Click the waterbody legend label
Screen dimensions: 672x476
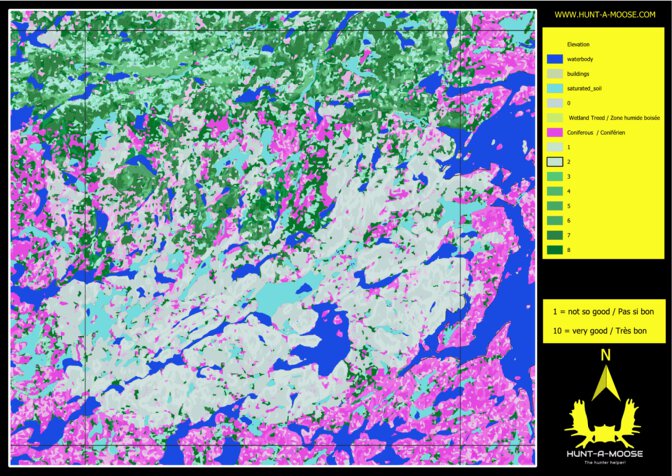(x=580, y=59)
